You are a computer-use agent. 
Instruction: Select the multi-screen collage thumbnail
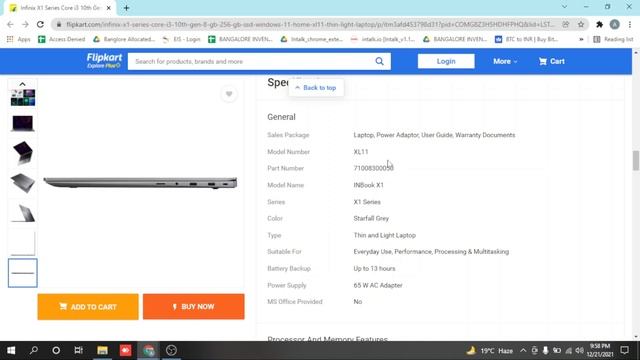[x=22, y=98]
